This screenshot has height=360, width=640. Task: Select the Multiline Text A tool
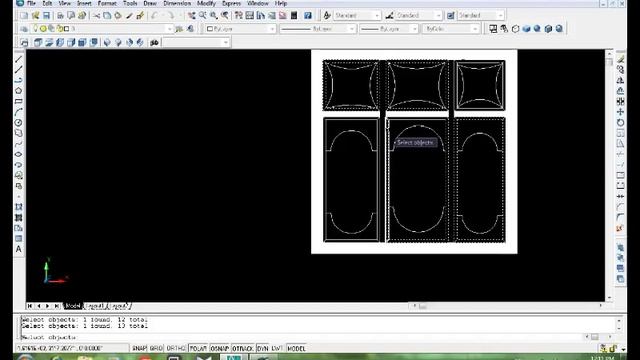[19, 249]
